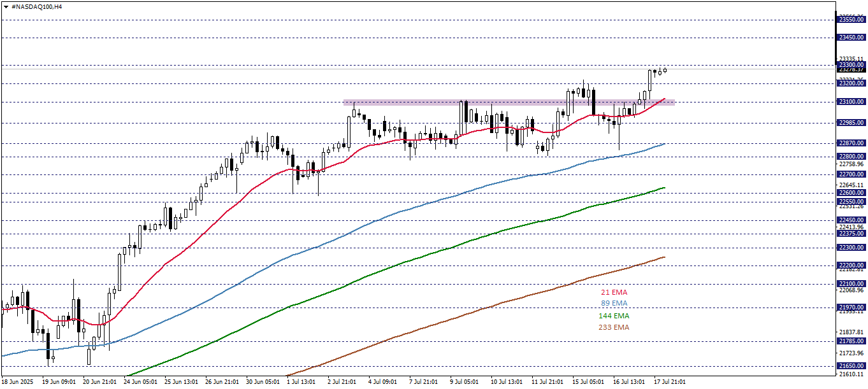Select the 22300.00 price level label

click(851, 248)
